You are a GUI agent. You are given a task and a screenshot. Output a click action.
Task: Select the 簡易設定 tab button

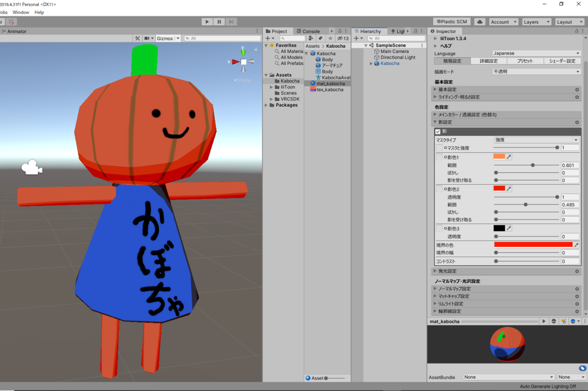[x=452, y=61]
